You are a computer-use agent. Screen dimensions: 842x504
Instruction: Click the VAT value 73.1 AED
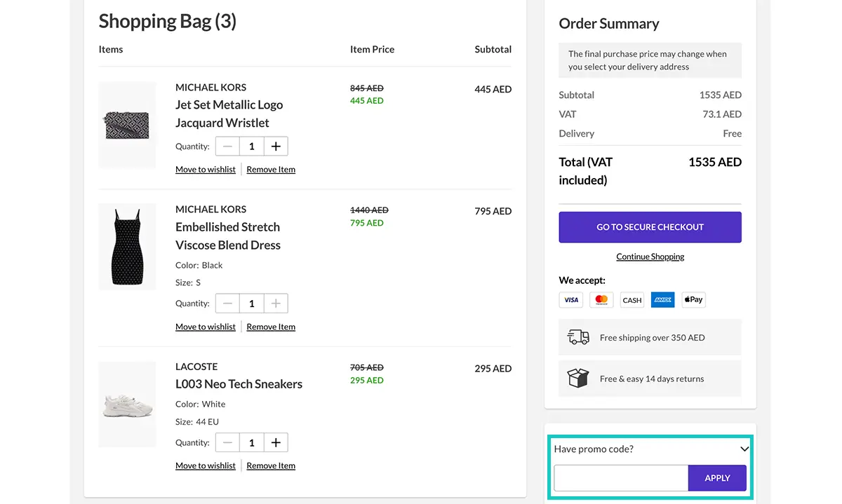click(722, 114)
